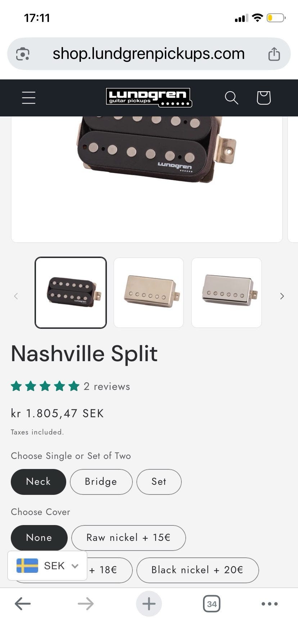
Task: Select the Neck pickup option
Action: [39, 482]
